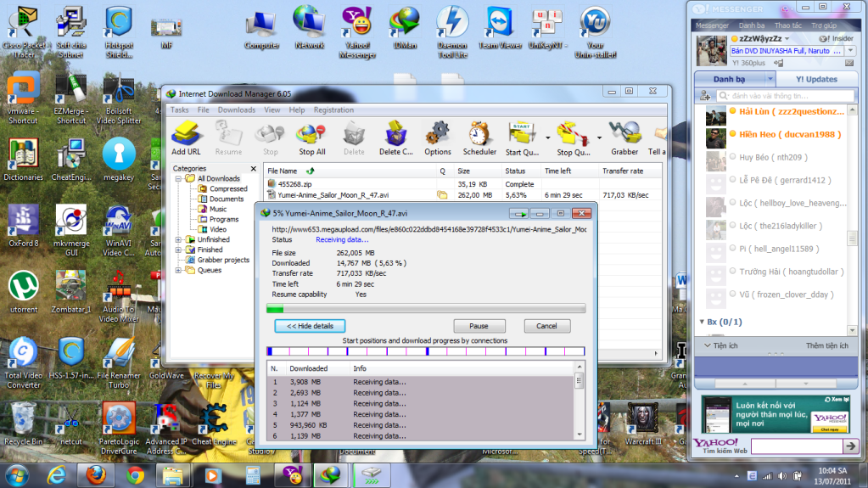Open IDM Options gear icon
Image resolution: width=868 pixels, height=488 pixels.
coord(437,133)
